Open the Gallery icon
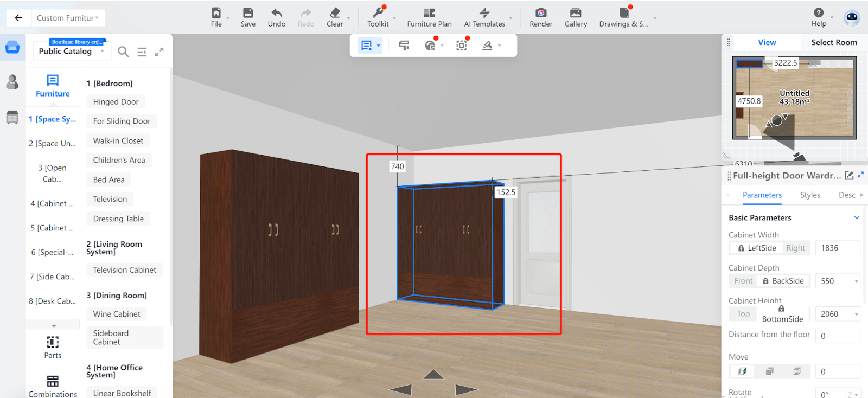Viewport: 868px width, 398px height. click(x=576, y=13)
